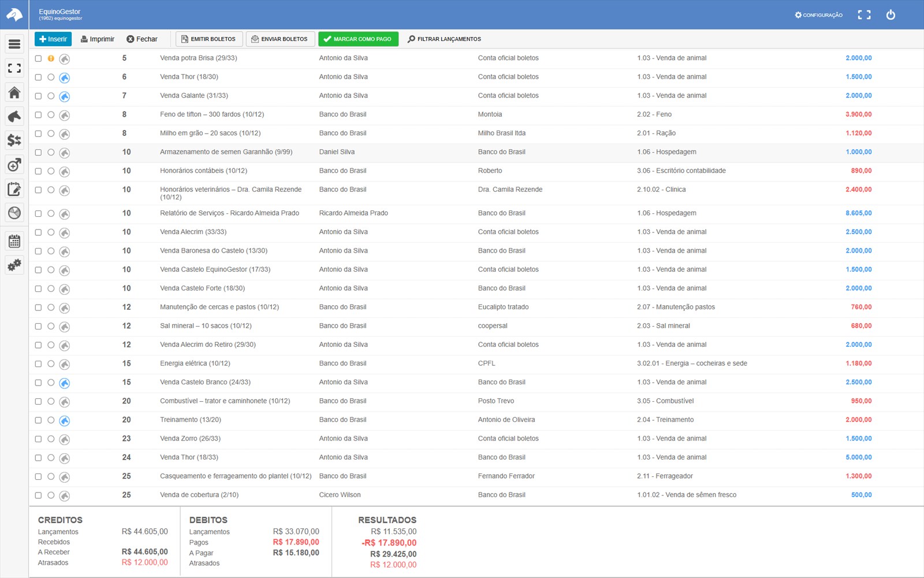This screenshot has width=924, height=578.
Task: Click Imprimir to print the list
Action: (98, 39)
